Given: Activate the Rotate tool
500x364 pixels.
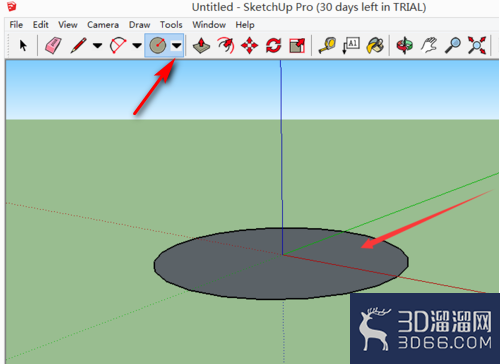Looking at the screenshot, I should [274, 45].
